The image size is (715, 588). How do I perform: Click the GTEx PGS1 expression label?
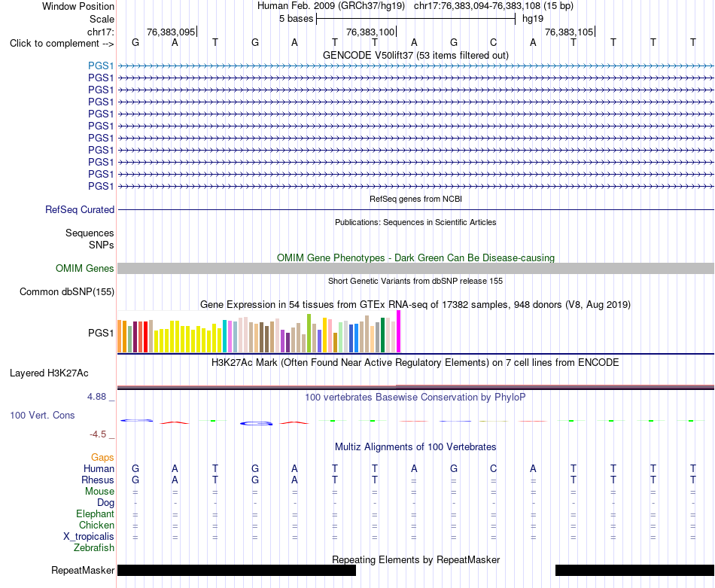[x=101, y=333]
